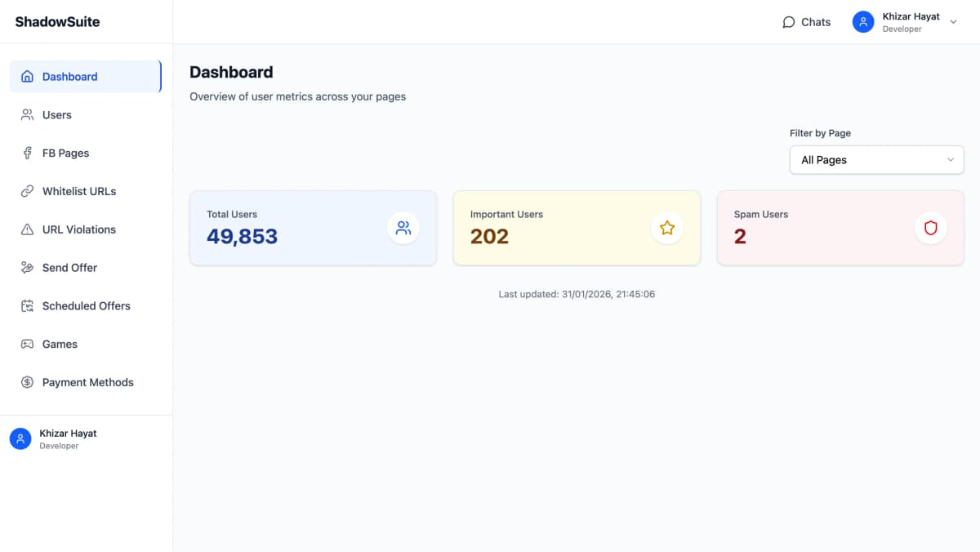Click the Scheduled Offers calendar icon
The height and width of the screenshot is (552, 980).
(27, 306)
